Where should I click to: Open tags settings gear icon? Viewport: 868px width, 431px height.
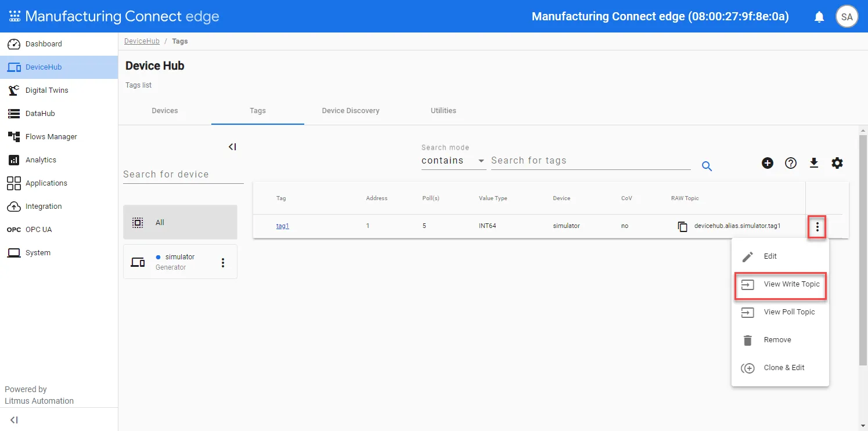tap(837, 163)
